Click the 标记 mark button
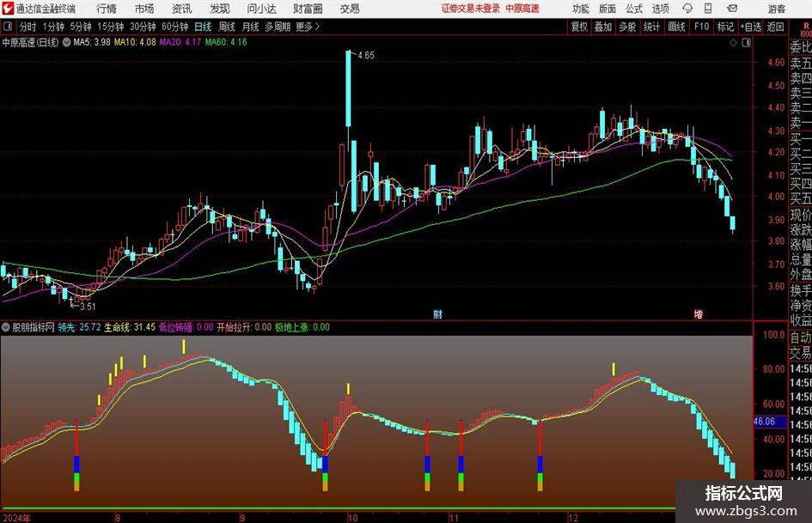The image size is (812, 523). (x=725, y=27)
